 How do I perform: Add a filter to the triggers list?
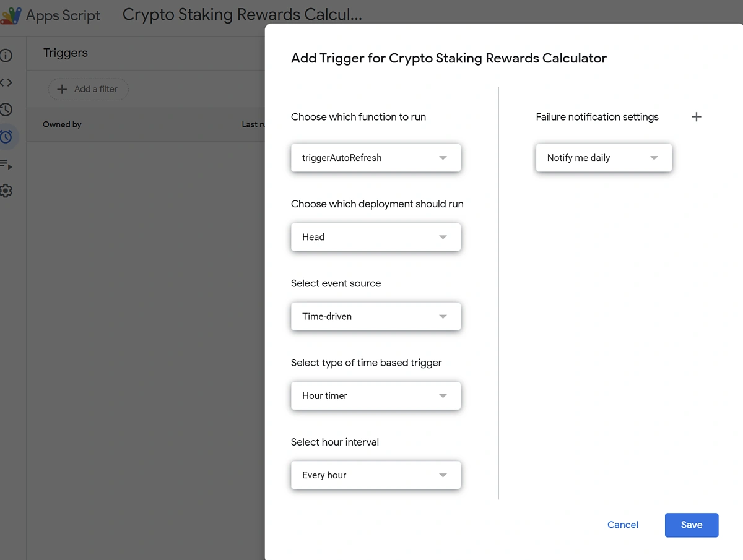pyautogui.click(x=88, y=89)
